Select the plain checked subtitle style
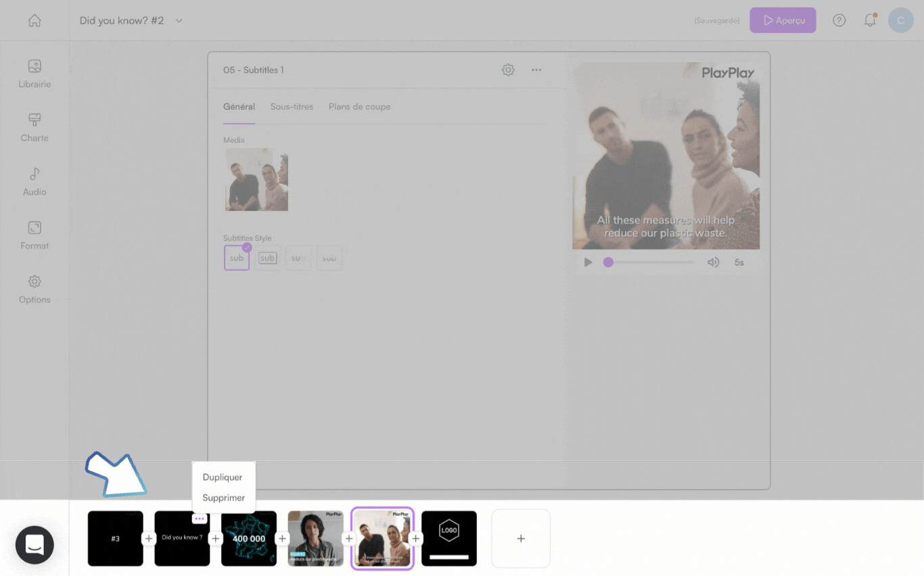924x576 pixels. pyautogui.click(x=237, y=258)
